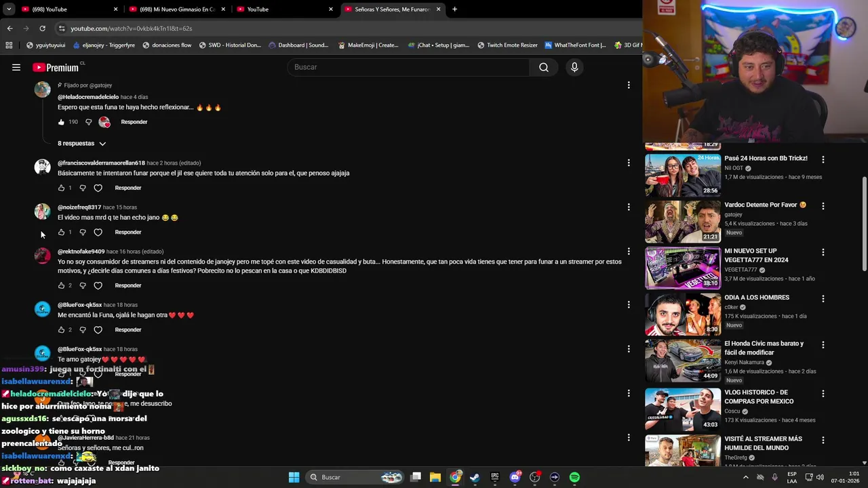The image size is (868, 488).
Task: Start voice search with microphone icon
Action: (574, 67)
